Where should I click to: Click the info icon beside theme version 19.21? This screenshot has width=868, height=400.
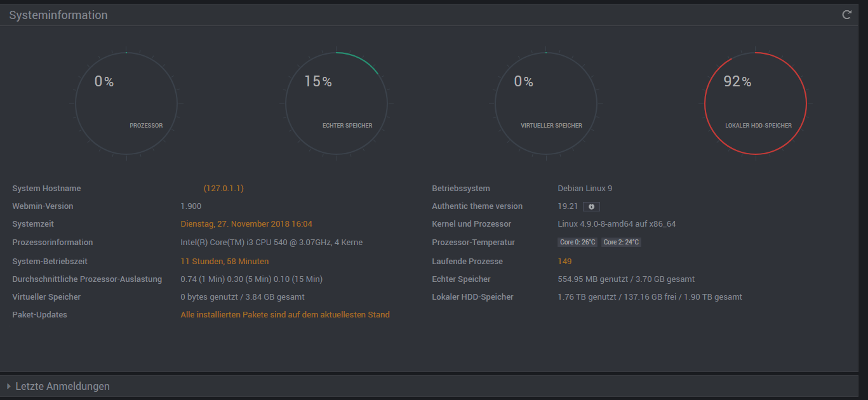[591, 206]
